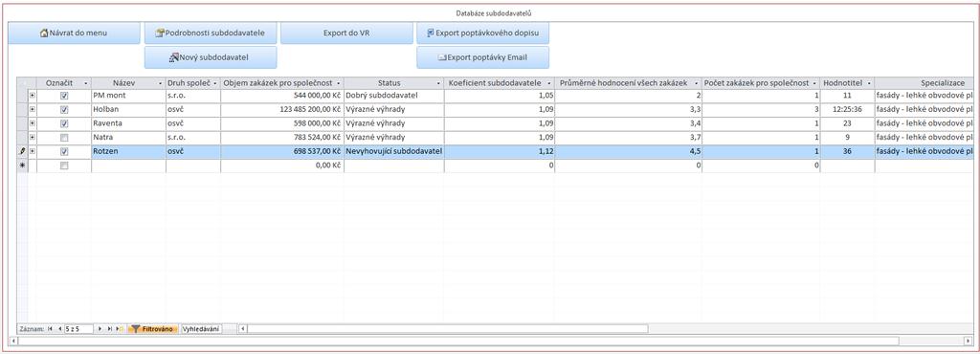The height and width of the screenshot is (354, 980).
Task: Open the Druh společ column filter dropdown
Action: (215, 83)
